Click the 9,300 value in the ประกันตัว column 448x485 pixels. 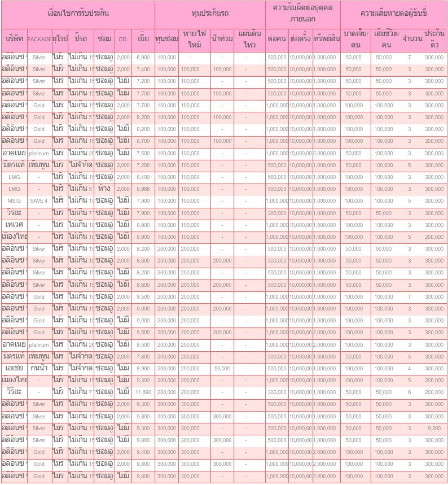click(434, 429)
